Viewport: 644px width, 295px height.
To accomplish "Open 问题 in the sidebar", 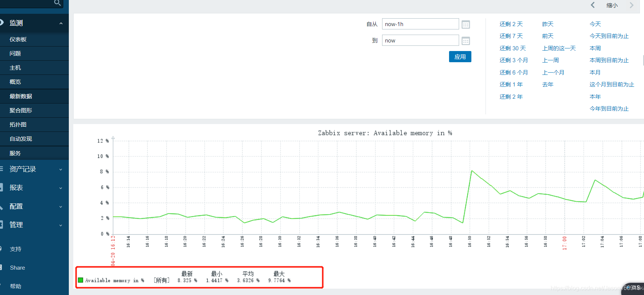I will tap(34, 54).
